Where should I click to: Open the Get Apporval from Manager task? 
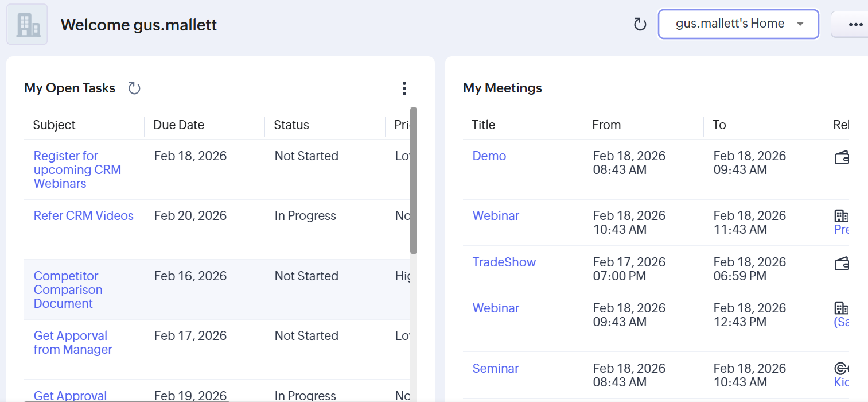72,342
